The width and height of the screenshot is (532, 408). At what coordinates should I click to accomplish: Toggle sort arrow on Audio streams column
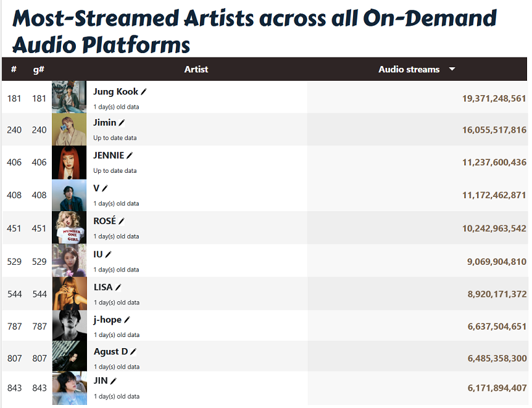click(452, 69)
